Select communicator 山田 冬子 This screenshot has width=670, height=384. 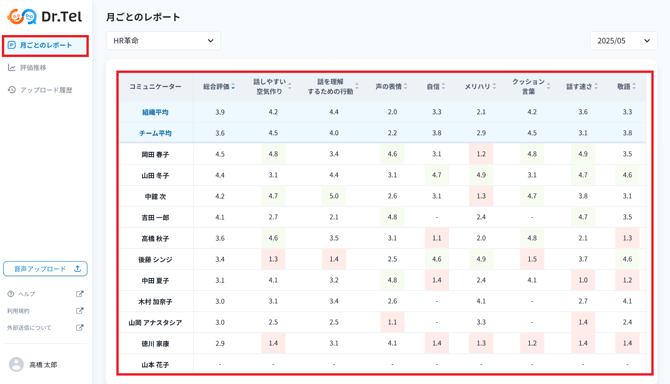click(156, 175)
